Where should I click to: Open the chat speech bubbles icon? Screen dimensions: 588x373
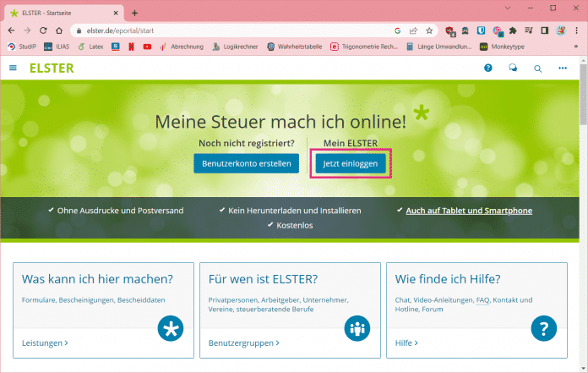tap(513, 68)
